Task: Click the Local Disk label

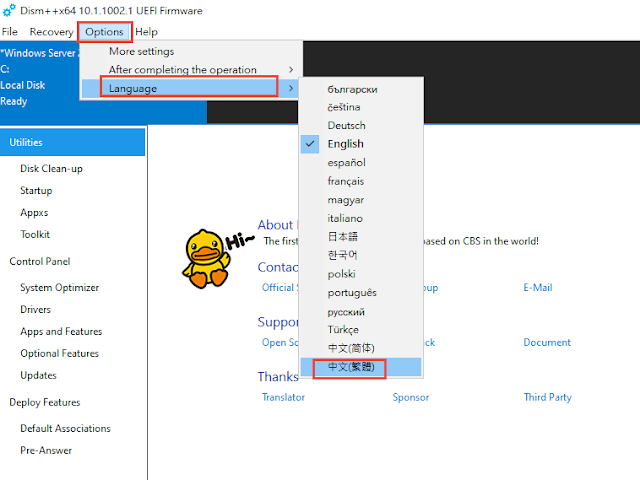Action: [x=23, y=85]
